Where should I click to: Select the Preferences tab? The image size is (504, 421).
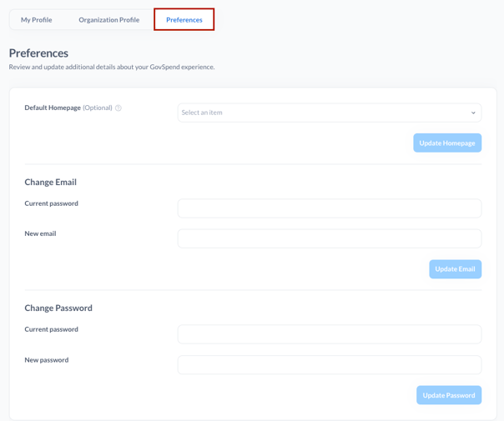pyautogui.click(x=184, y=20)
